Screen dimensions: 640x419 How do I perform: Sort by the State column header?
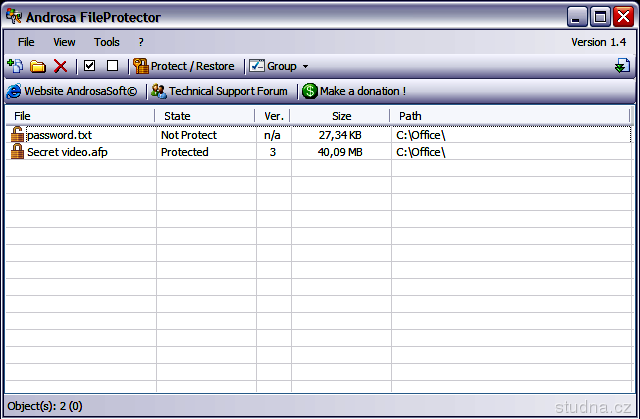(x=205, y=116)
